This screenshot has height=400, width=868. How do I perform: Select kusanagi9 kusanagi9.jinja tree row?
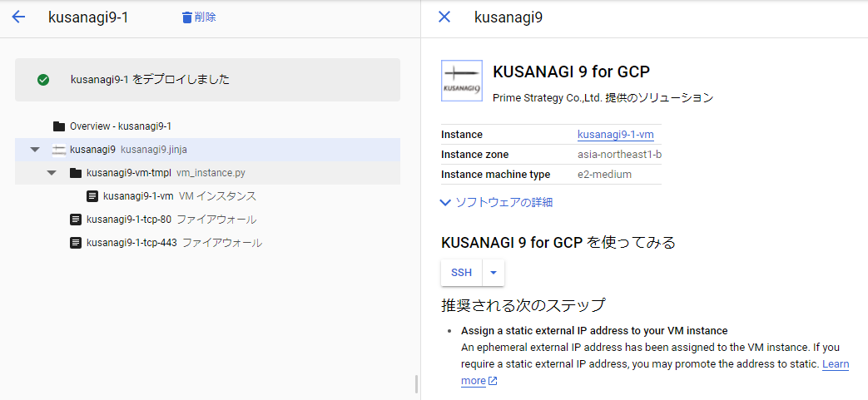[207, 150]
